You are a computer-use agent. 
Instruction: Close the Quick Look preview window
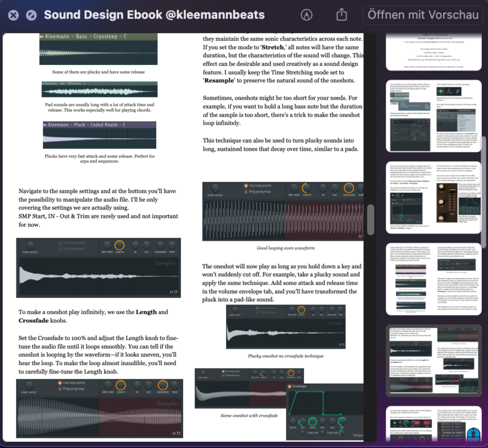pos(13,15)
